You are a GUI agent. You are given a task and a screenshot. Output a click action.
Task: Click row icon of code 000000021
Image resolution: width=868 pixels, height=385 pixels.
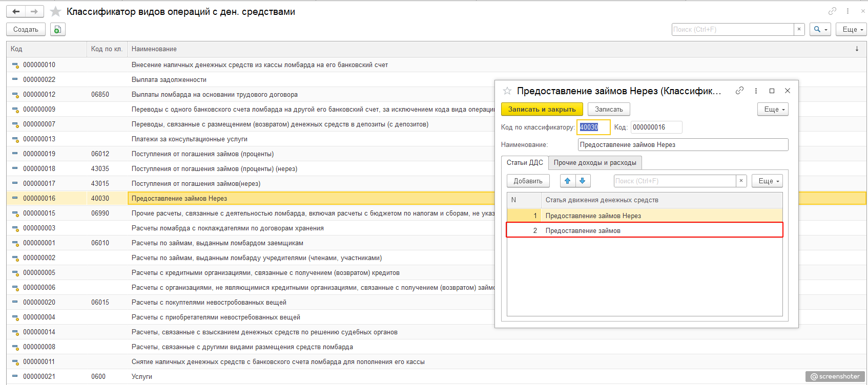point(15,376)
